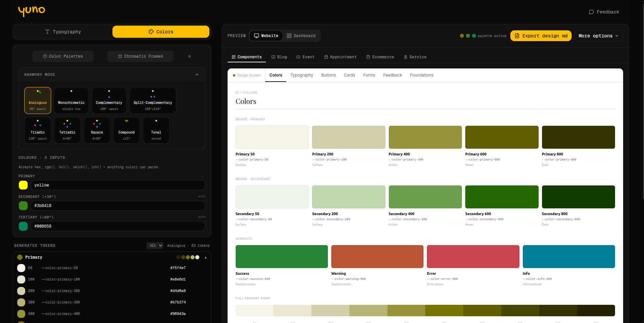Viewport: 644px width, 323px height.
Task: Switch preview to Dashboard
Action: point(301,36)
